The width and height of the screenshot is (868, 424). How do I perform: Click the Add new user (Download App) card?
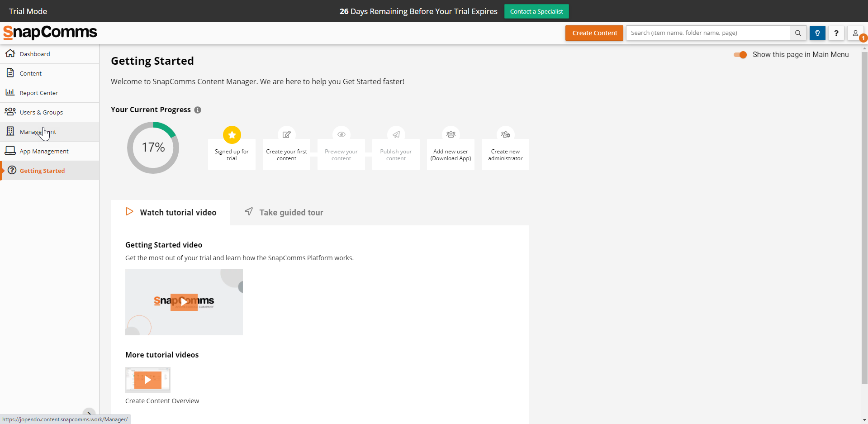451,154
